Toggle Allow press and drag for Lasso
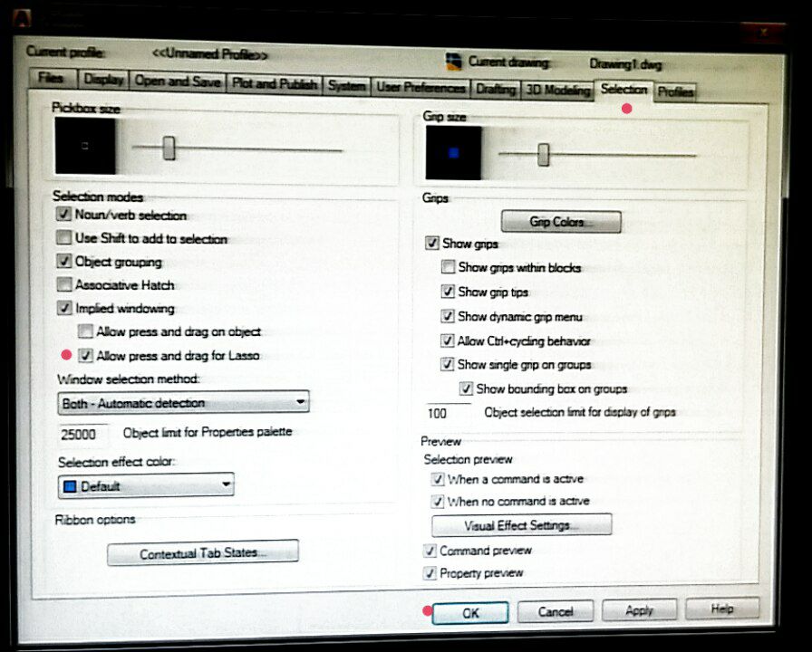Screen dimensions: 812x652 coord(85,356)
